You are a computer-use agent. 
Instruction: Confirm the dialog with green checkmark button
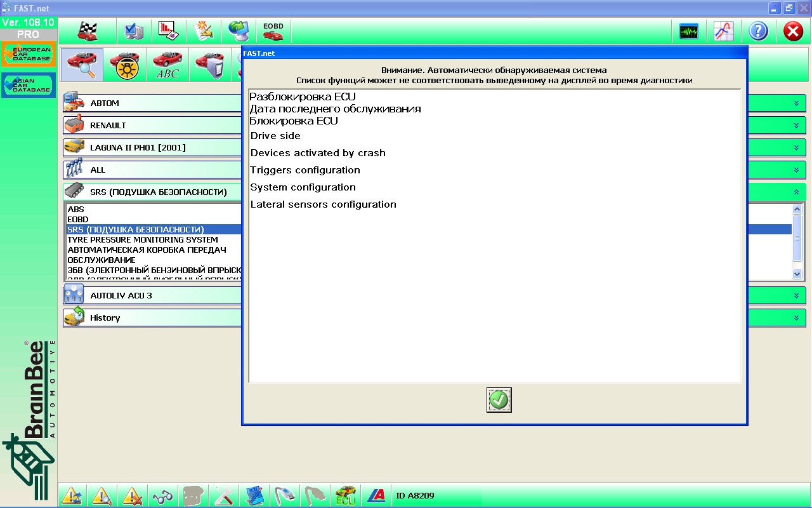[x=499, y=400]
